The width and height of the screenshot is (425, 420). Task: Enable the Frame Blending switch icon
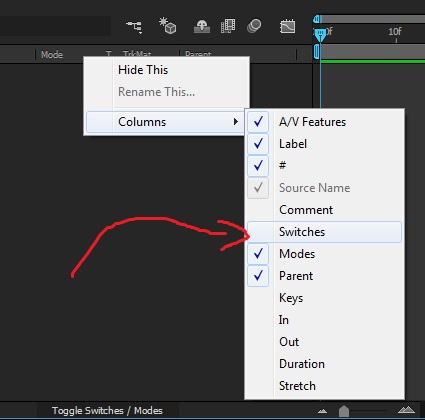click(x=228, y=26)
